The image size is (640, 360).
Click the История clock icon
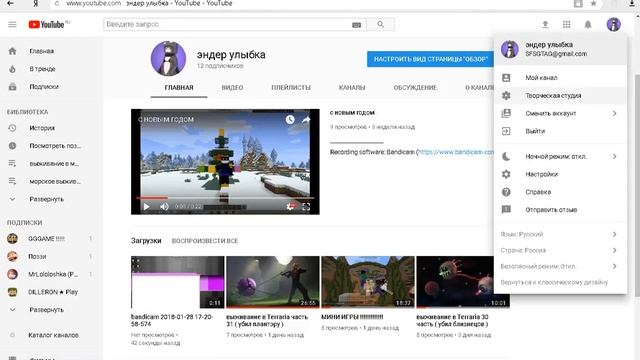click(x=12, y=128)
